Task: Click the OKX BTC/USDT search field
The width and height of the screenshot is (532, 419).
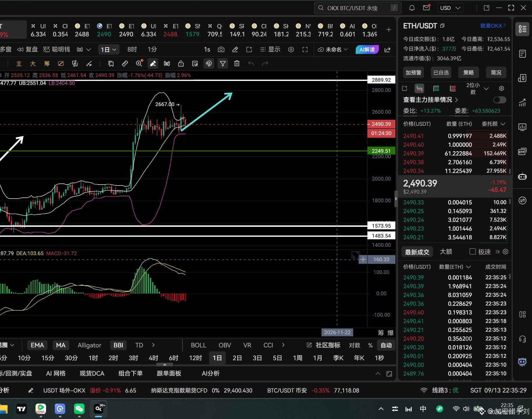Action: [357, 8]
